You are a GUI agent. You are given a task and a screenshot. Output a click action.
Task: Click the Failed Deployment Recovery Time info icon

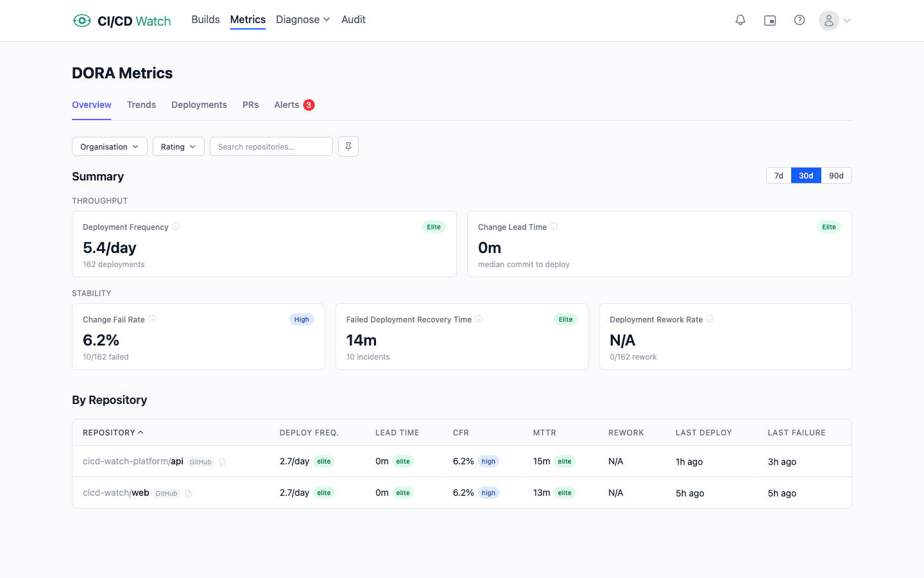pos(479,319)
